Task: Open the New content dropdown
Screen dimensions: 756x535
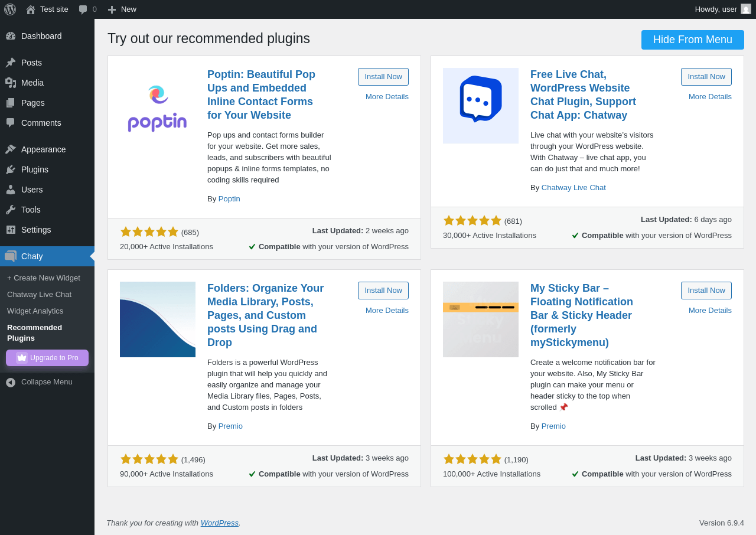Action: [x=122, y=9]
